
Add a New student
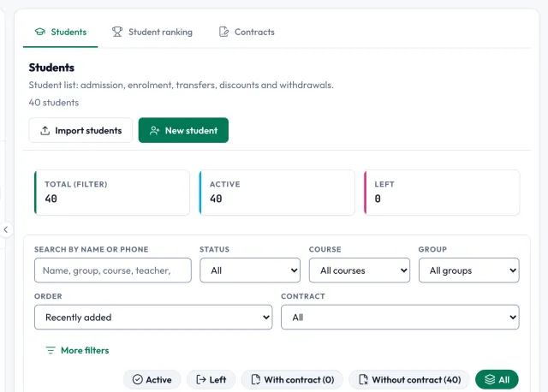tap(183, 130)
